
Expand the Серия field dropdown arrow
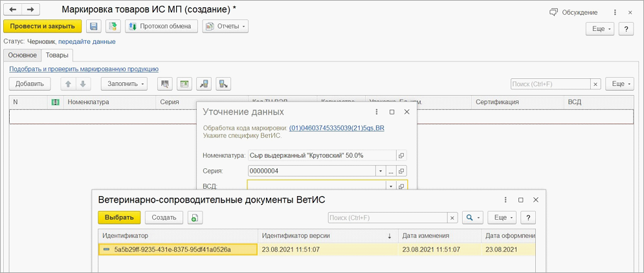point(379,171)
